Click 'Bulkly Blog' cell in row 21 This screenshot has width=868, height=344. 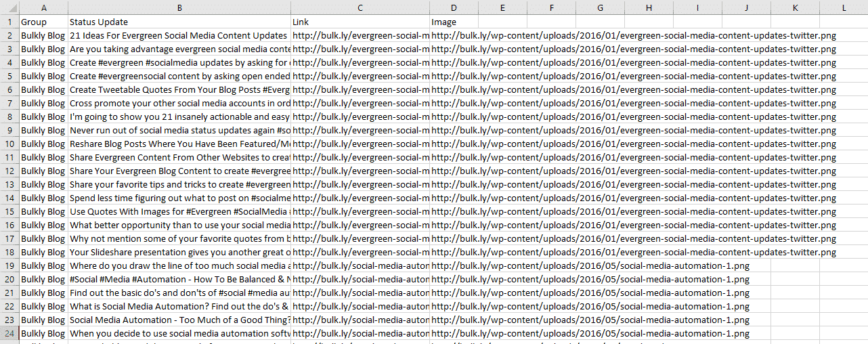coord(43,293)
